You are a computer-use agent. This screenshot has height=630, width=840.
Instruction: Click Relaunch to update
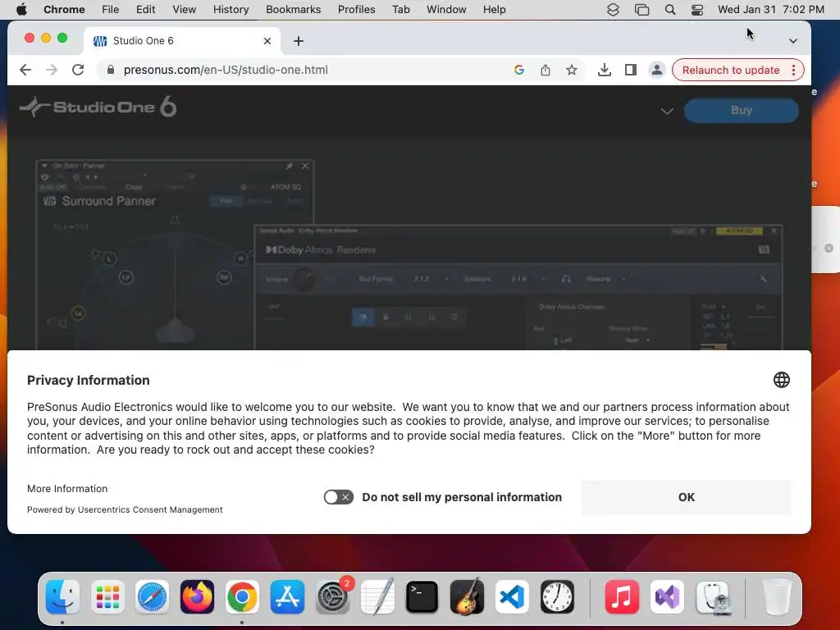[x=730, y=71]
